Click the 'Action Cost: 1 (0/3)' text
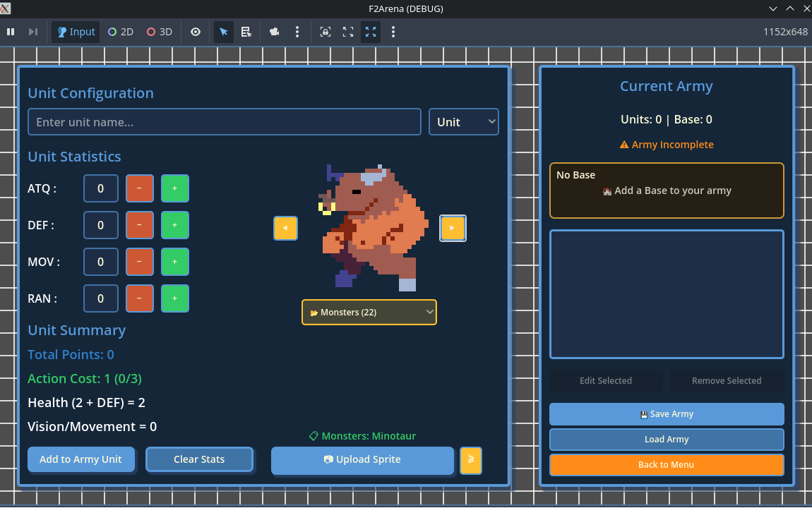Screen dimensions: 812x508 click(x=85, y=379)
